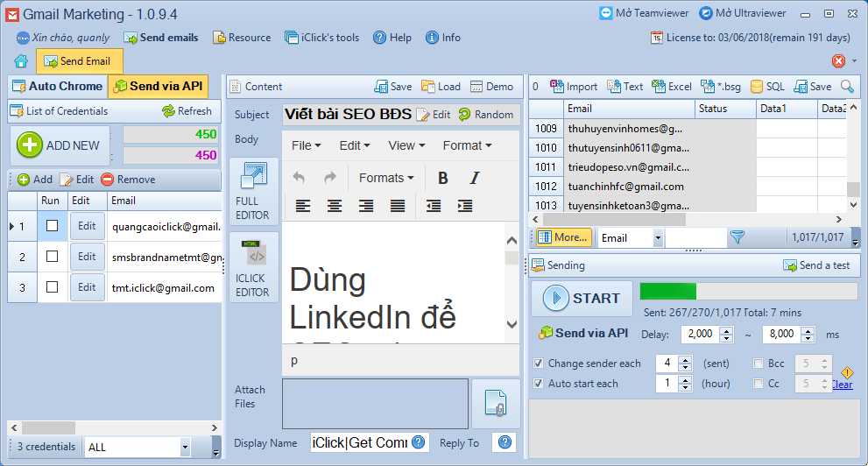Check Run for smsbrandnametmt row
Screen dimensions: 868x466
(52, 257)
